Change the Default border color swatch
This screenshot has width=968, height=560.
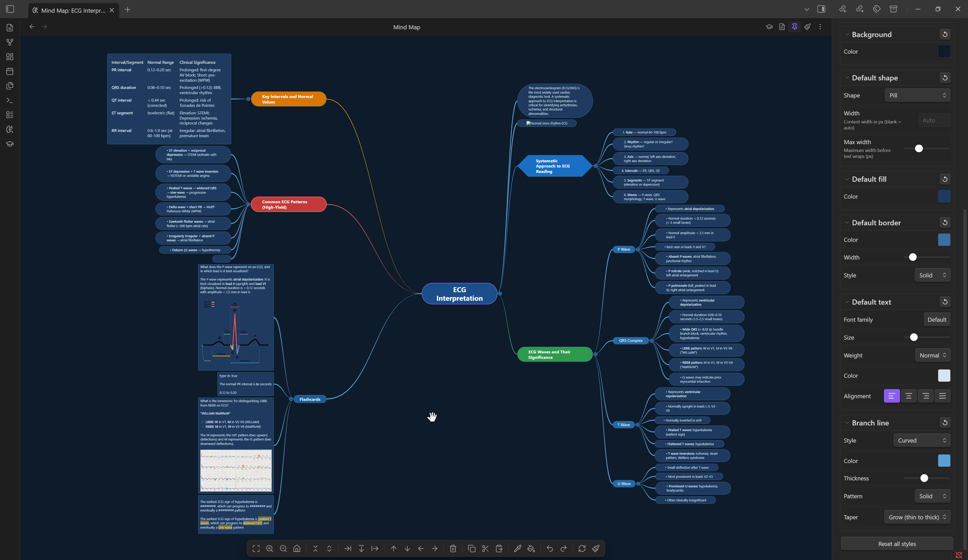944,240
